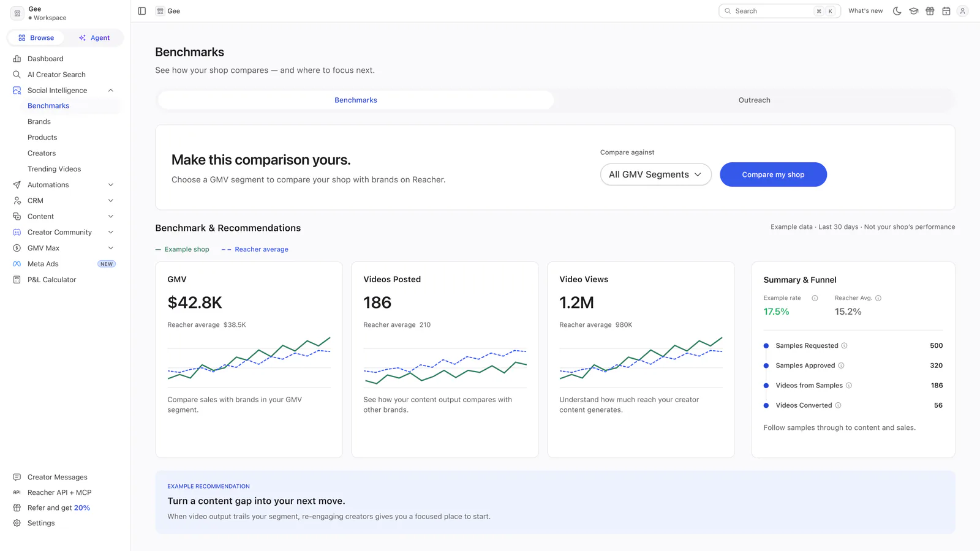Screen dimensions: 980x551
Task: Open Benchmarks in the sidebar
Action: [x=48, y=106]
